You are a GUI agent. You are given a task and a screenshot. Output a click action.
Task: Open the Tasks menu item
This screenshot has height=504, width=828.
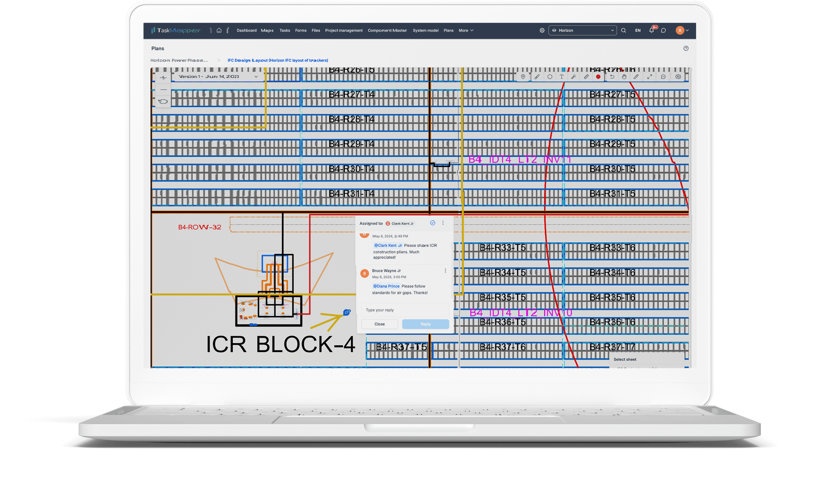284,31
